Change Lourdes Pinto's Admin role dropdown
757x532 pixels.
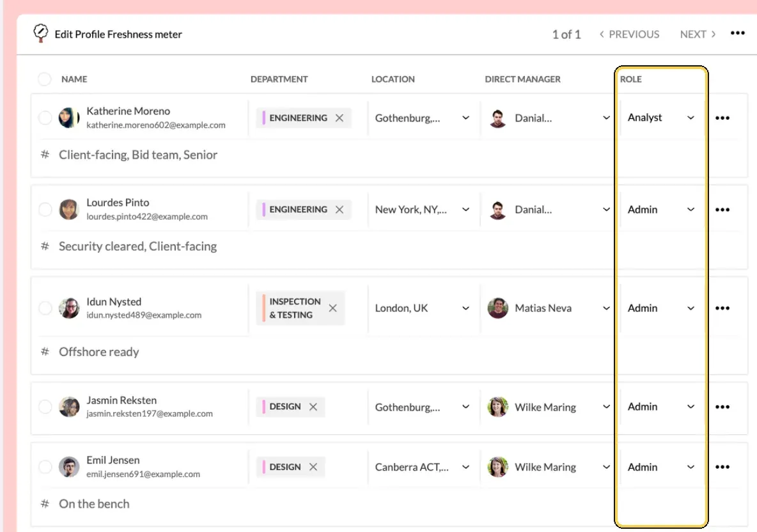(x=661, y=210)
